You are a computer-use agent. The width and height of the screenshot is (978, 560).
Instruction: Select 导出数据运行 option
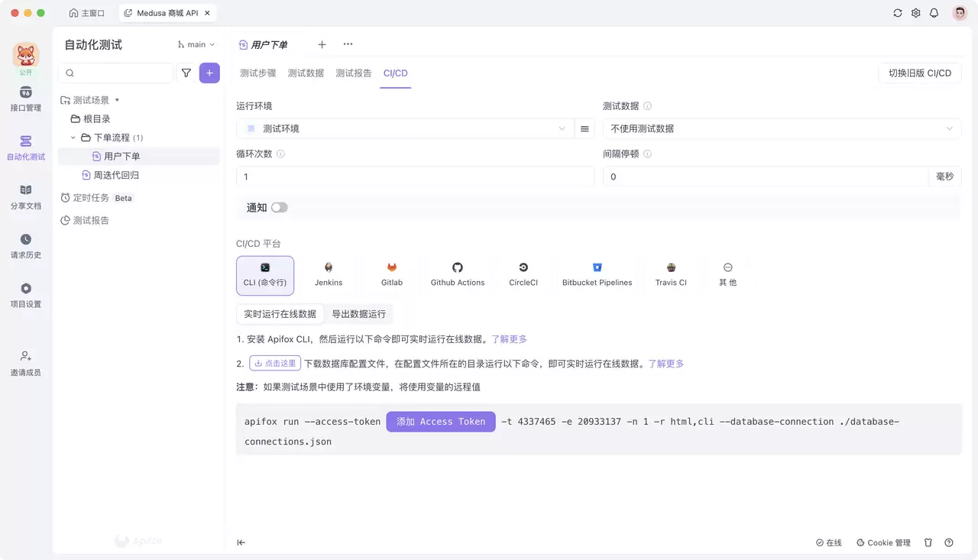358,313
